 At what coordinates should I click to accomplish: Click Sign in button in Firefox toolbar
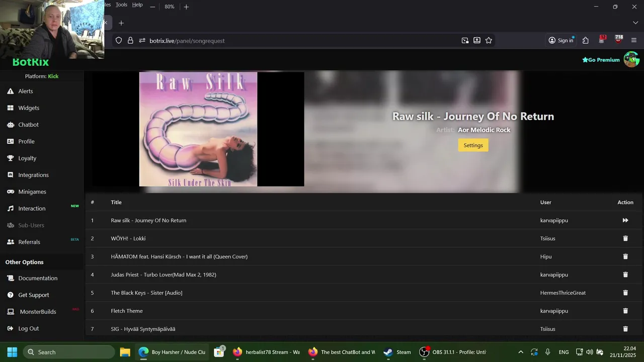(561, 40)
